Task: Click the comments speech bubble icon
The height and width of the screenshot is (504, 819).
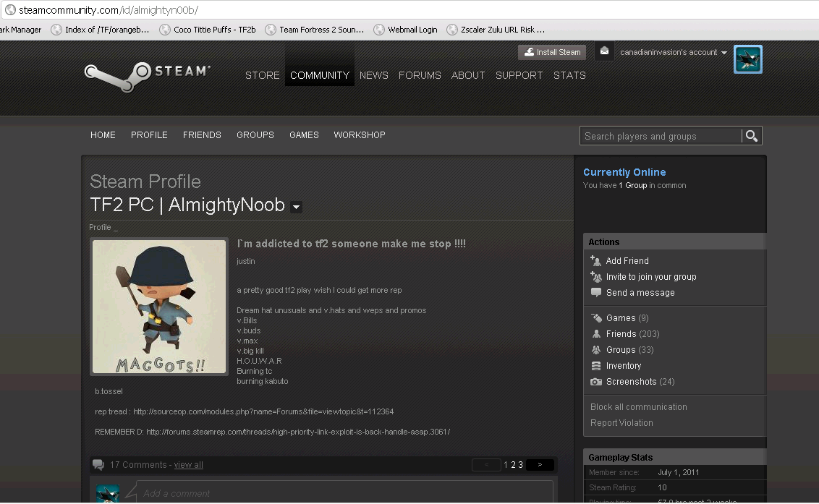Action: pyautogui.click(x=98, y=464)
